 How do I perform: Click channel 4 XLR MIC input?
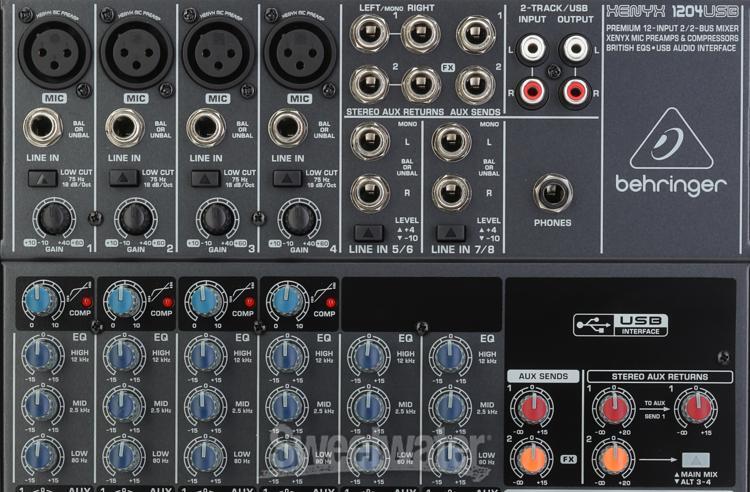[300, 53]
